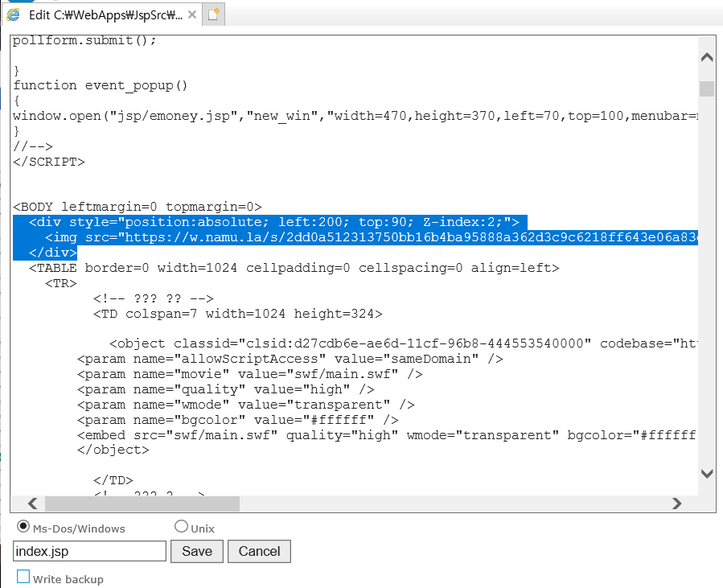Enable Write backup checkbox
Screen dimensions: 723x588
point(23,577)
